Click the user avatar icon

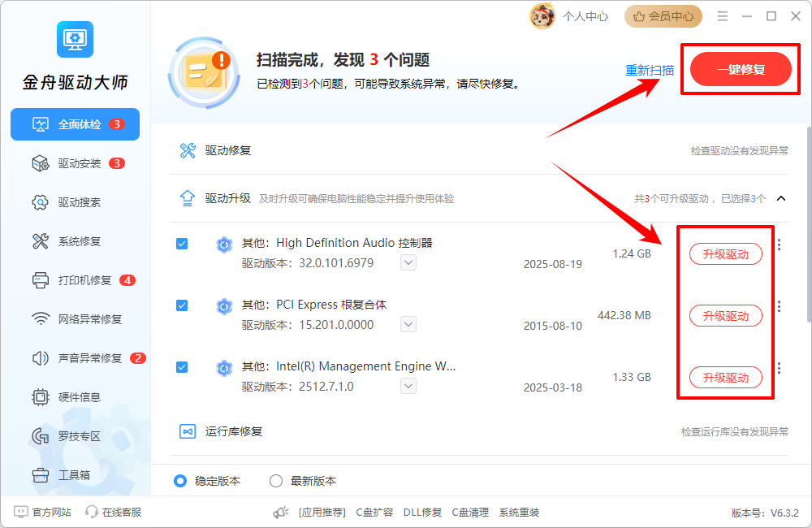pos(542,16)
